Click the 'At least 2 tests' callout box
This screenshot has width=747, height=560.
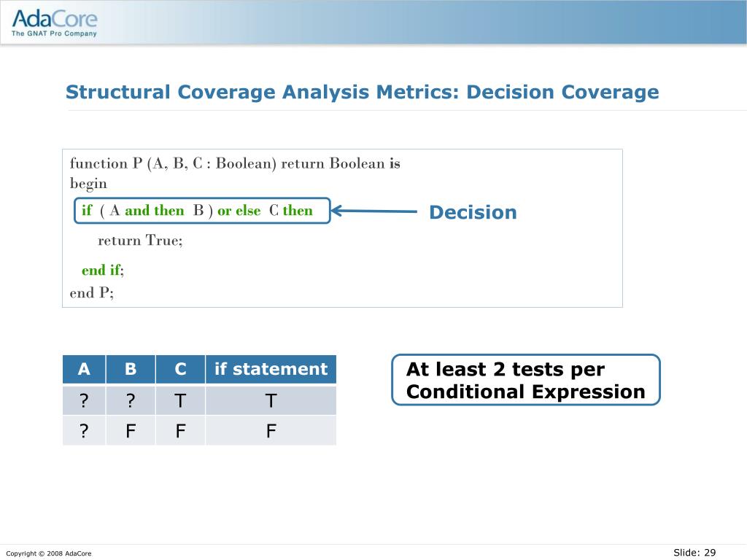(x=525, y=380)
